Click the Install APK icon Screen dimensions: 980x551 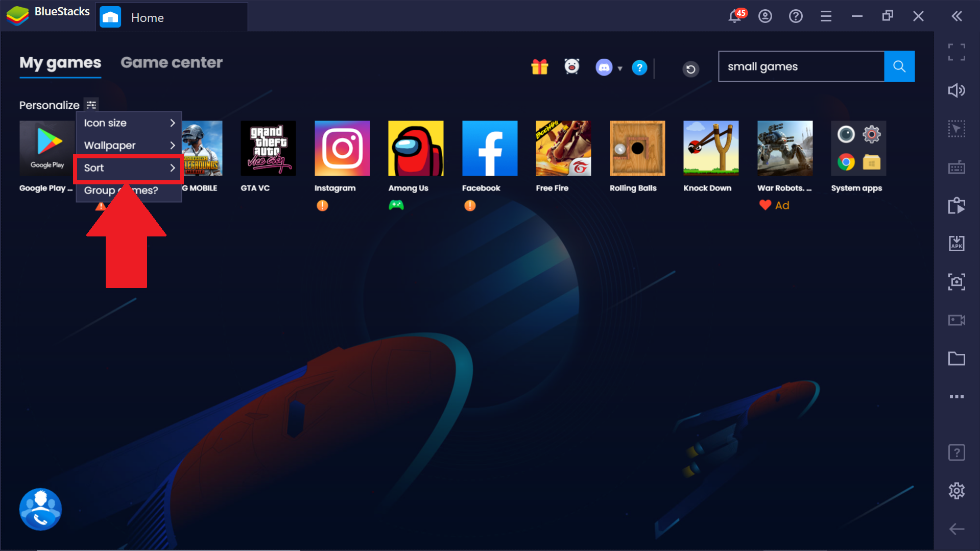[957, 243]
